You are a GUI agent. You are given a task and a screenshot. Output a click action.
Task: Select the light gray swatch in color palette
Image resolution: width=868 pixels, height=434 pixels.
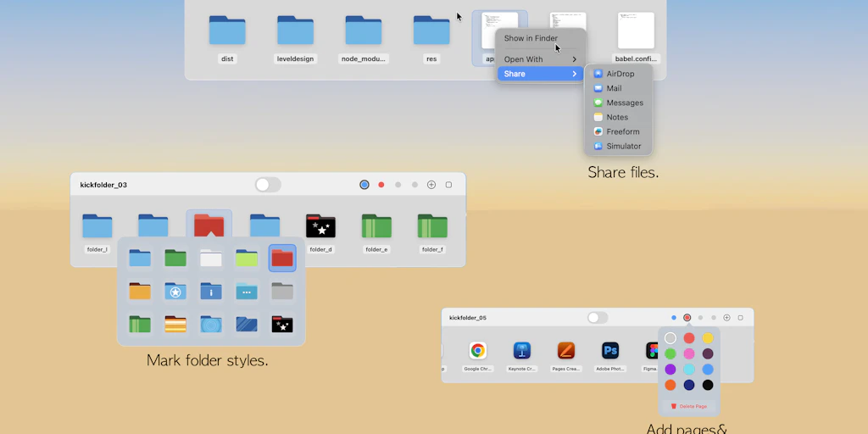(x=670, y=338)
